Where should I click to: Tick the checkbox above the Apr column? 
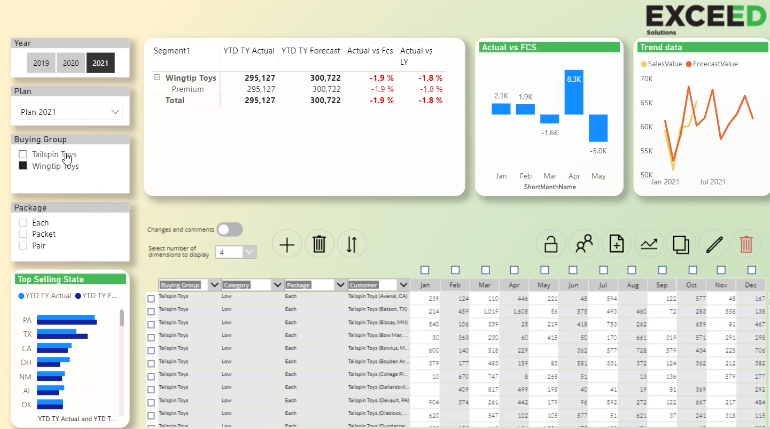tap(514, 270)
